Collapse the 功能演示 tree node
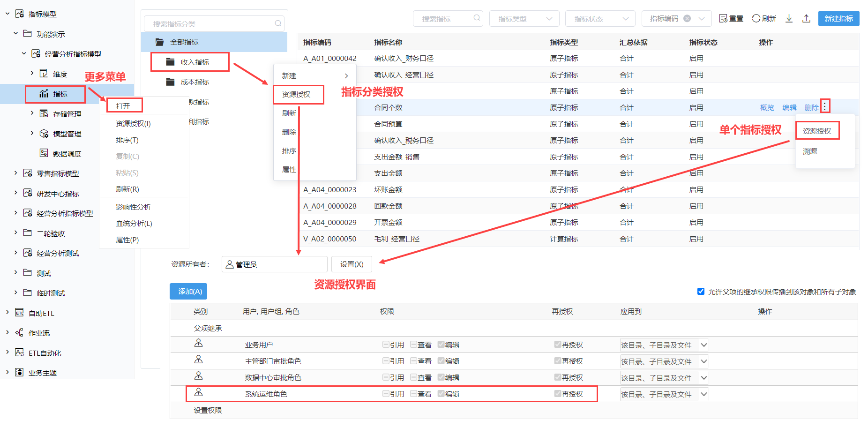 click(15, 33)
